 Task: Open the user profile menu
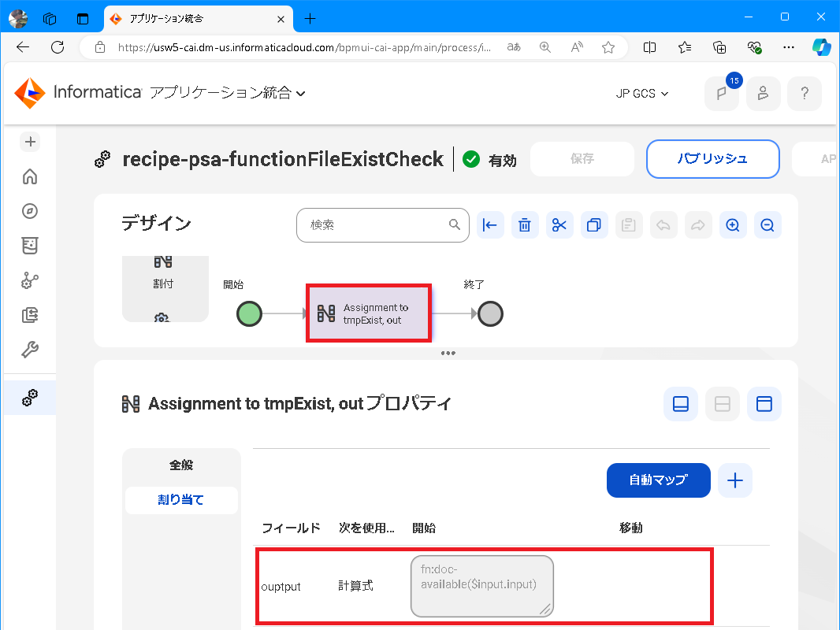coord(763,94)
